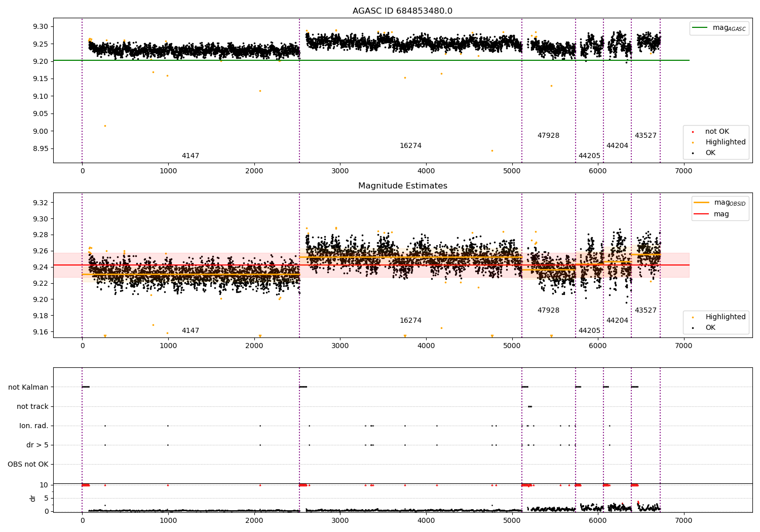Select the red 'mag' legend entry
The image size is (760, 532).
(x=712, y=214)
